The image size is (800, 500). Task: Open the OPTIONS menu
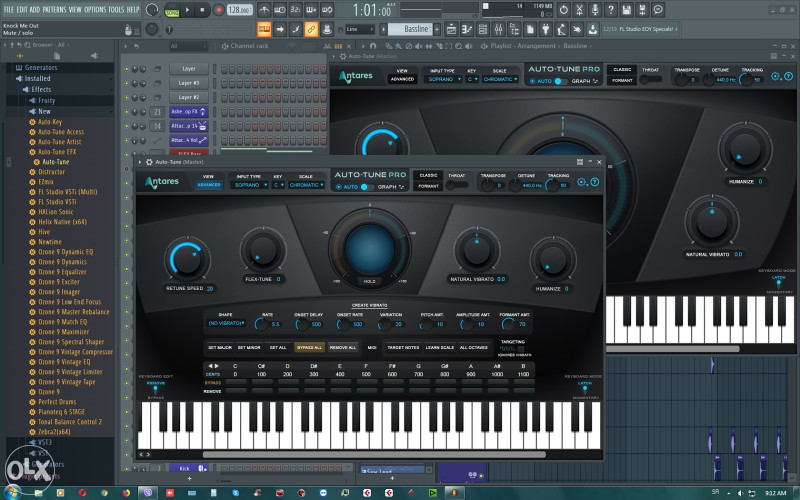[x=95, y=9]
